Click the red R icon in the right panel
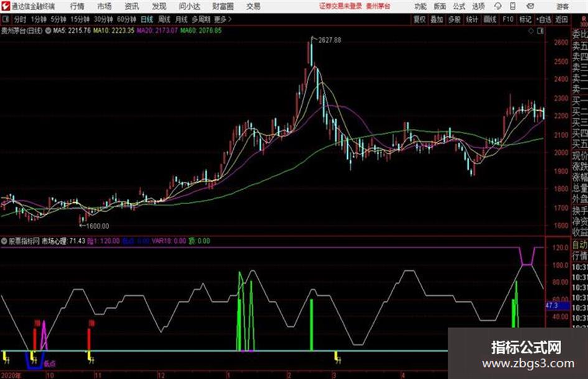The image size is (588, 379). click(584, 19)
